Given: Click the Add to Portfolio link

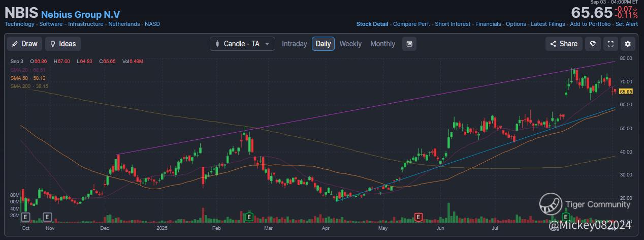Looking at the screenshot, I should coord(590,24).
